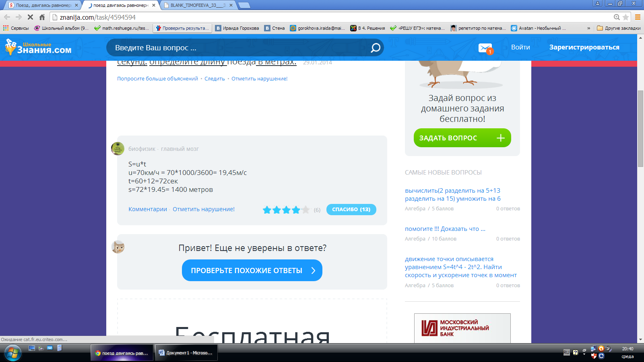
Task: Open Avatan - Необычный bookmark
Action: click(x=538, y=28)
